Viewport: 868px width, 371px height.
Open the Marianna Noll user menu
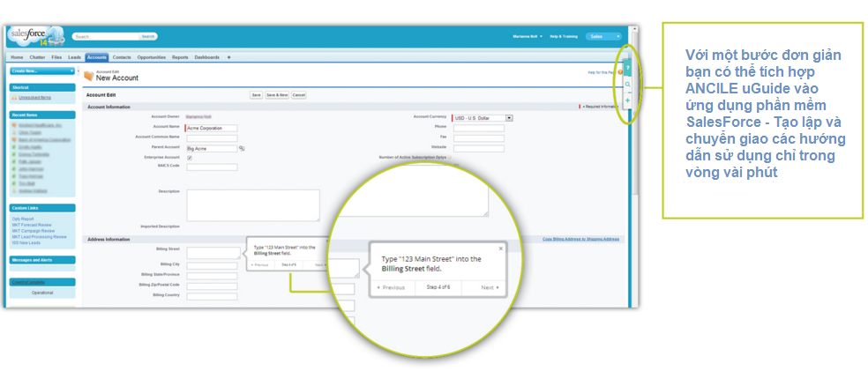pos(527,36)
